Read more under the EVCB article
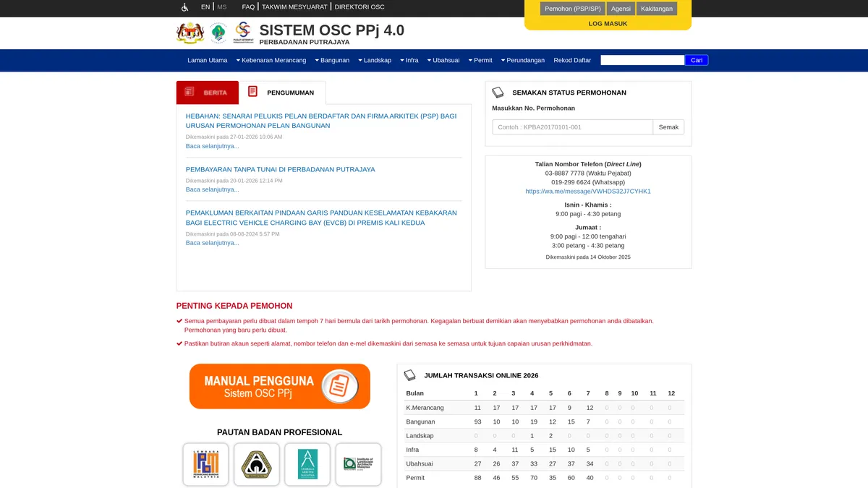The width and height of the screenshot is (868, 488). tap(212, 243)
